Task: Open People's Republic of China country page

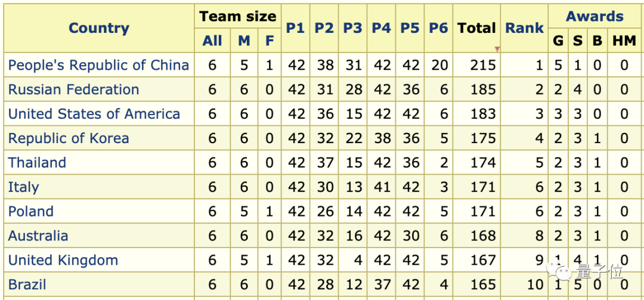Action: click(98, 65)
